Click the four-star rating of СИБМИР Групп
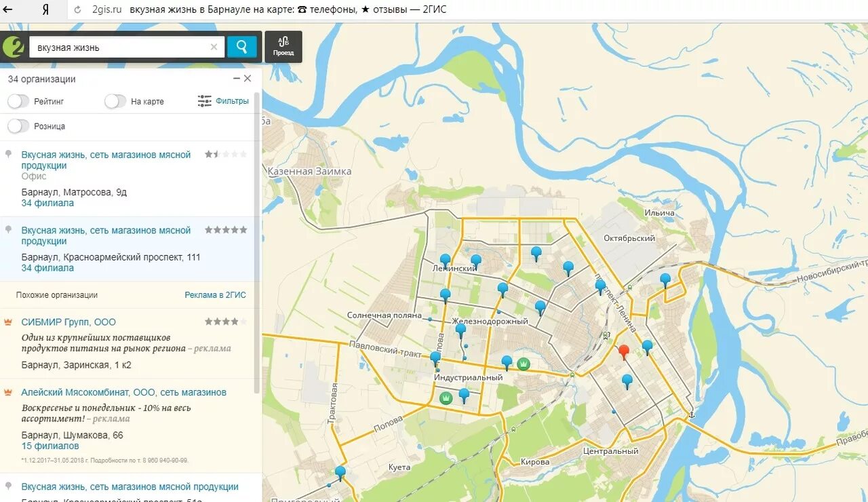868x502 pixels. click(226, 322)
